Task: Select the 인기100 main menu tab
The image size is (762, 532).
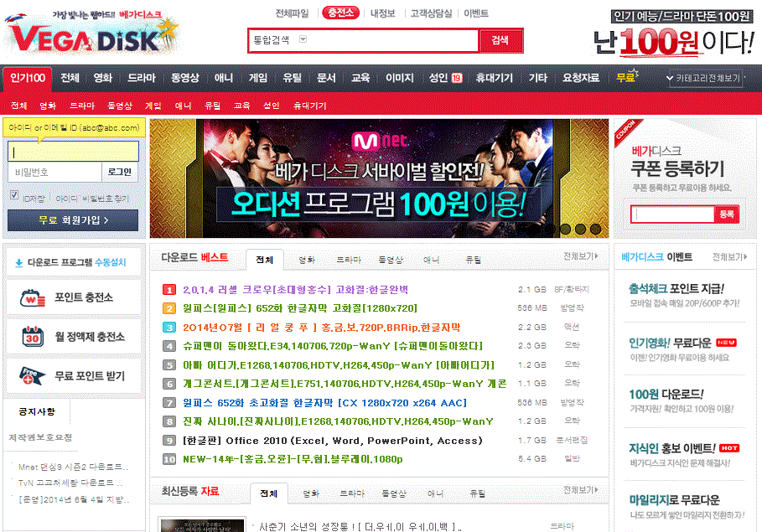Action: pyautogui.click(x=28, y=78)
